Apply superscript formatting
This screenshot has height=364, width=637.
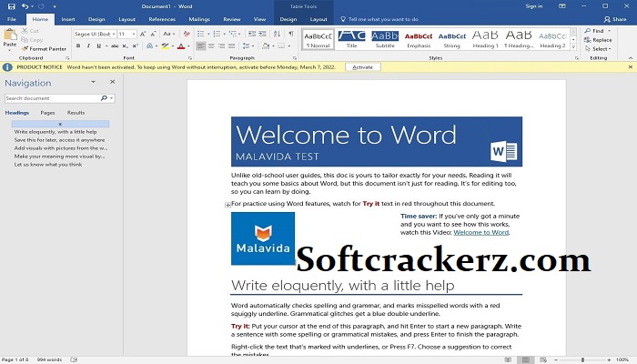(x=136, y=45)
